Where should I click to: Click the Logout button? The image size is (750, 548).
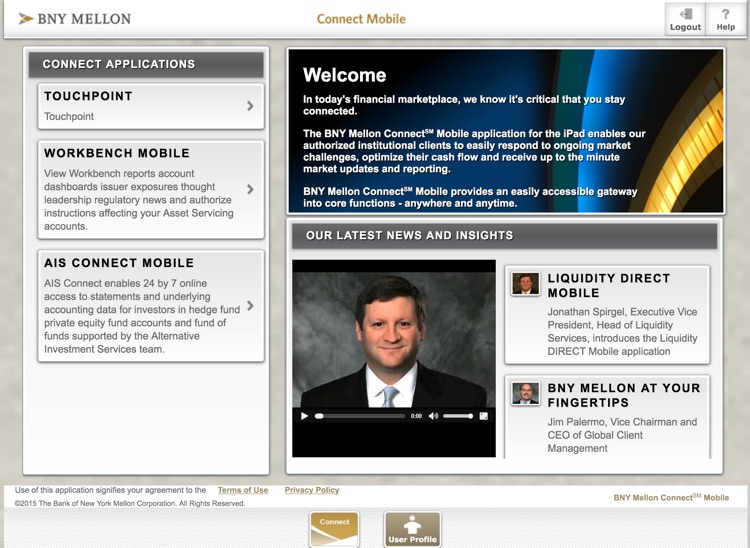[x=685, y=20]
